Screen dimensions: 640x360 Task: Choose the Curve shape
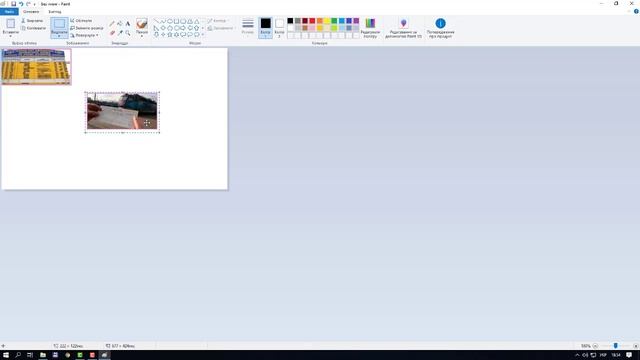click(x=163, y=21)
